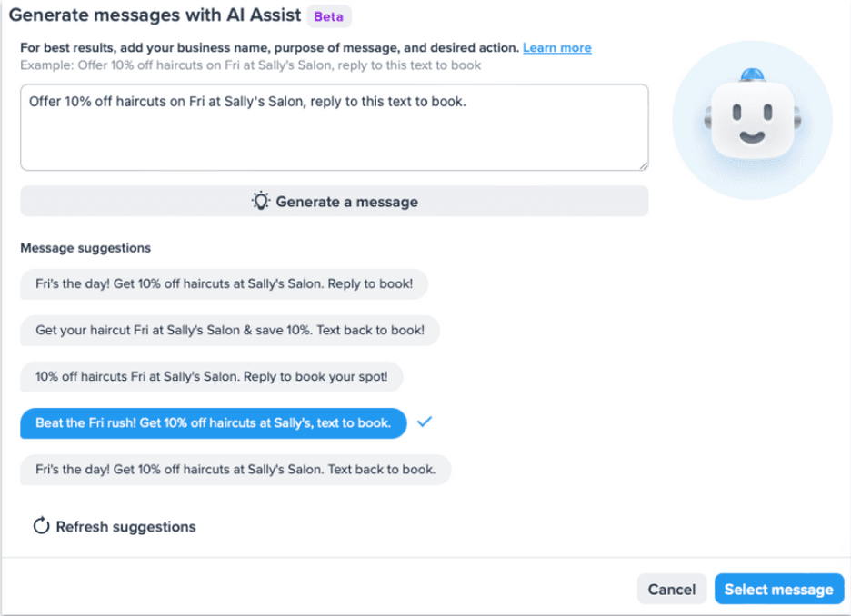
Task: Click the gray example prompt hint text
Action: [250, 65]
